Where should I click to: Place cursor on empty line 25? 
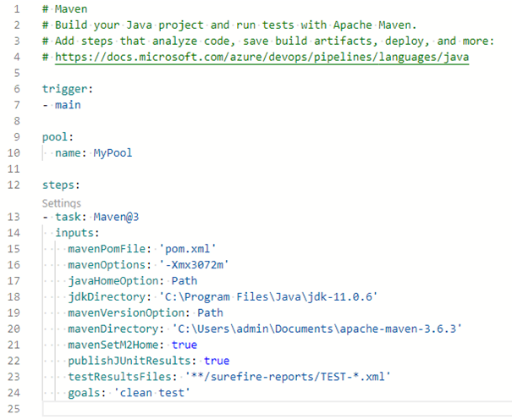point(277,409)
